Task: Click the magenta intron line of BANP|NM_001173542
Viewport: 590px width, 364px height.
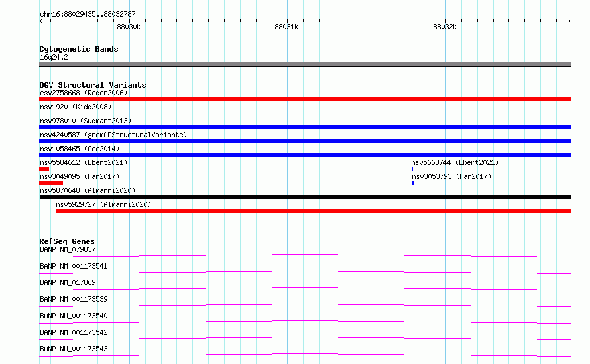Action: pyautogui.click(x=305, y=338)
